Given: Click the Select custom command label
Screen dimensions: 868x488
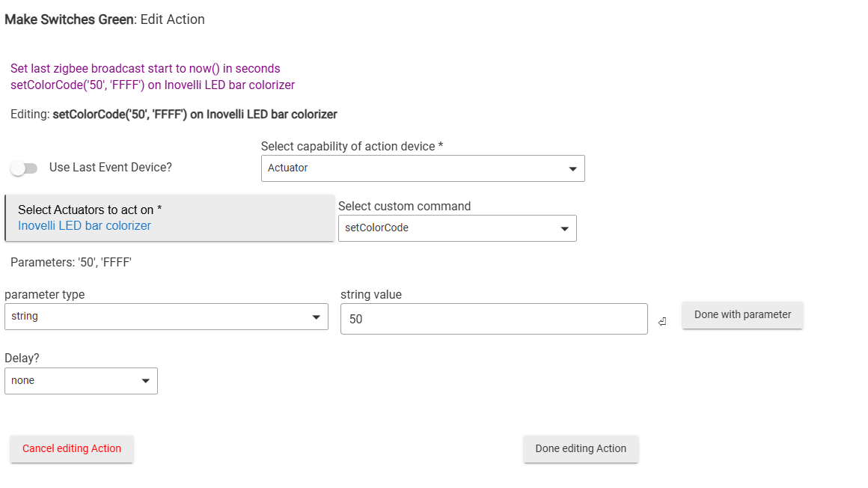Looking at the screenshot, I should [405, 207].
